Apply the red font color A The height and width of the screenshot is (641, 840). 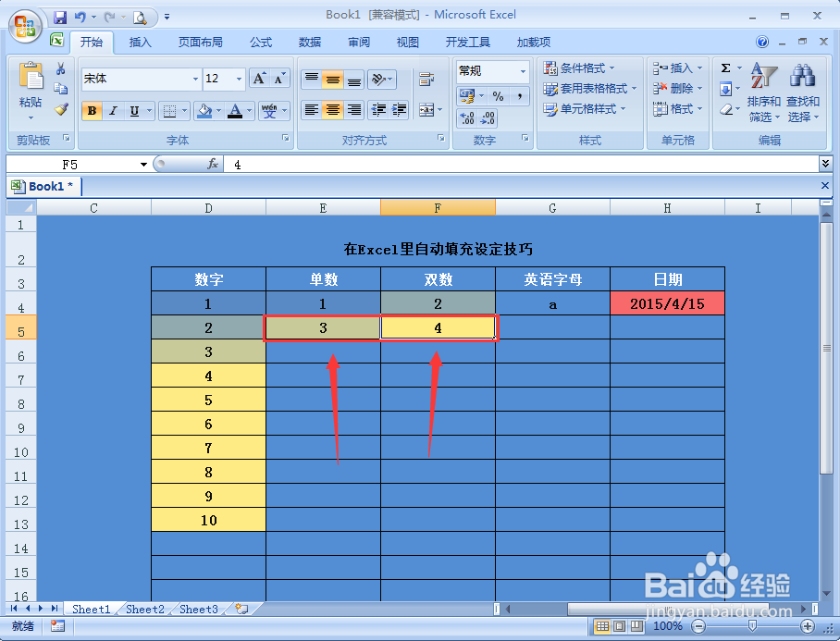235,111
